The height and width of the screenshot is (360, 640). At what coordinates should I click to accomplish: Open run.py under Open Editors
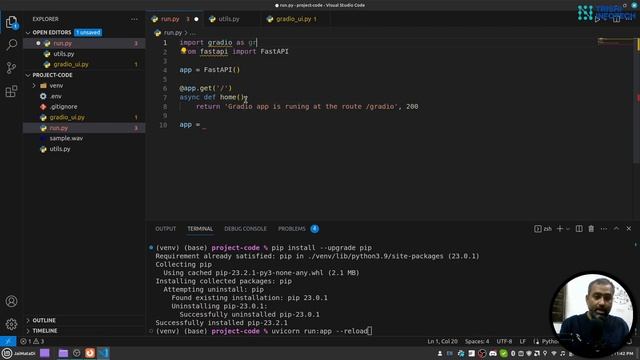tap(62, 43)
